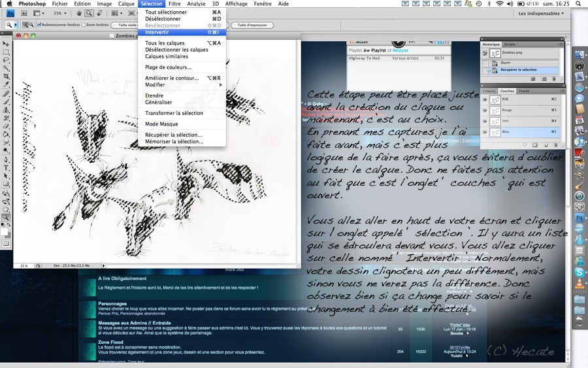Set history brush source beside Ouvrir
The width and height of the screenshot is (588, 368).
pos(485,63)
